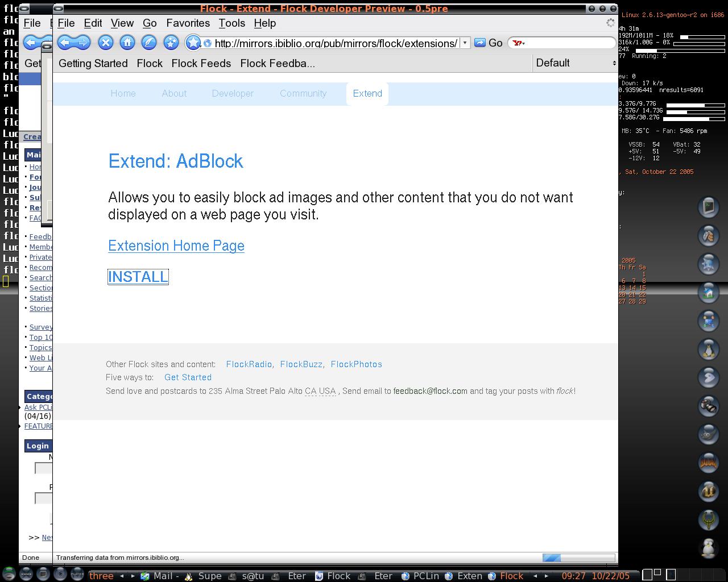Go to the home page via house icon
This screenshot has height=582, width=728.
[x=127, y=43]
